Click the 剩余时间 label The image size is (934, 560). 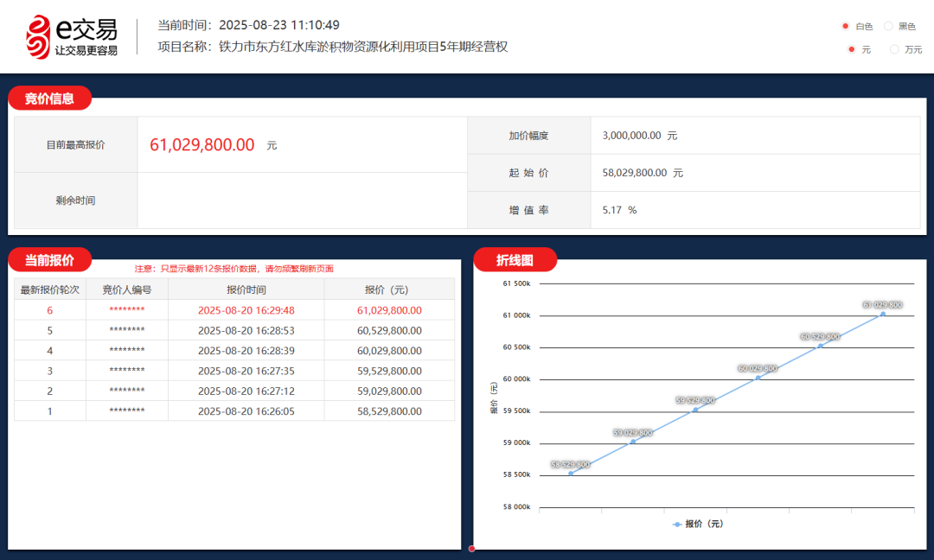[75, 200]
